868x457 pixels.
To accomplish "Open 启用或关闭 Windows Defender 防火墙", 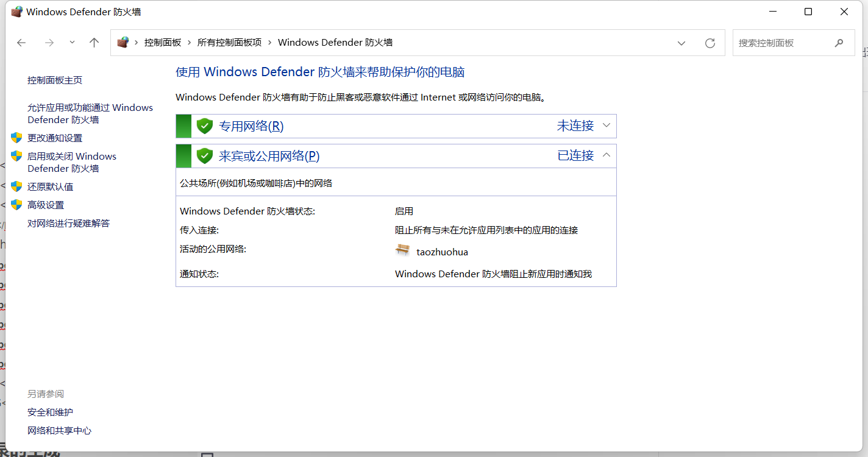I will pos(72,163).
